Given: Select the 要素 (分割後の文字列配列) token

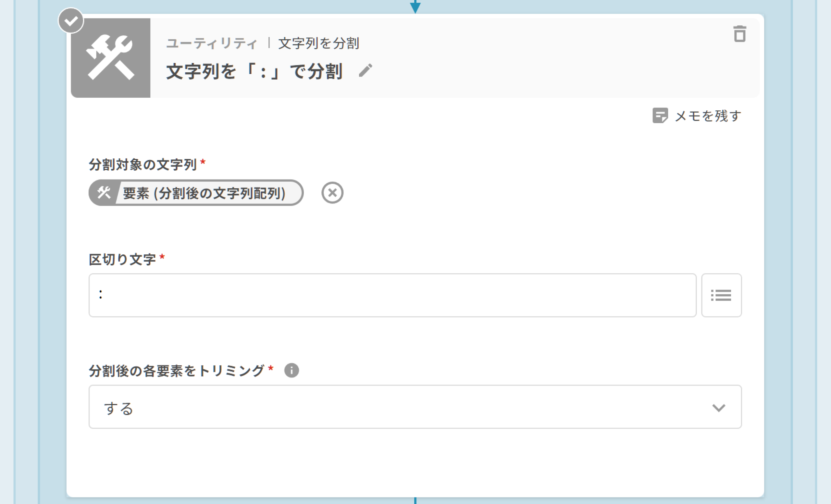Looking at the screenshot, I should pyautogui.click(x=204, y=193).
